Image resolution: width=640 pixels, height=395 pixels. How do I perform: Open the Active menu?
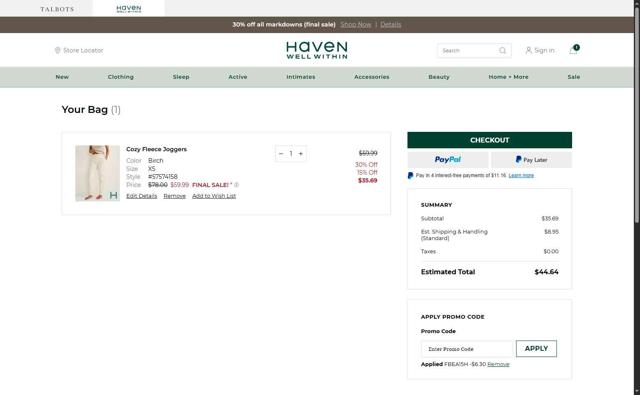click(x=238, y=77)
